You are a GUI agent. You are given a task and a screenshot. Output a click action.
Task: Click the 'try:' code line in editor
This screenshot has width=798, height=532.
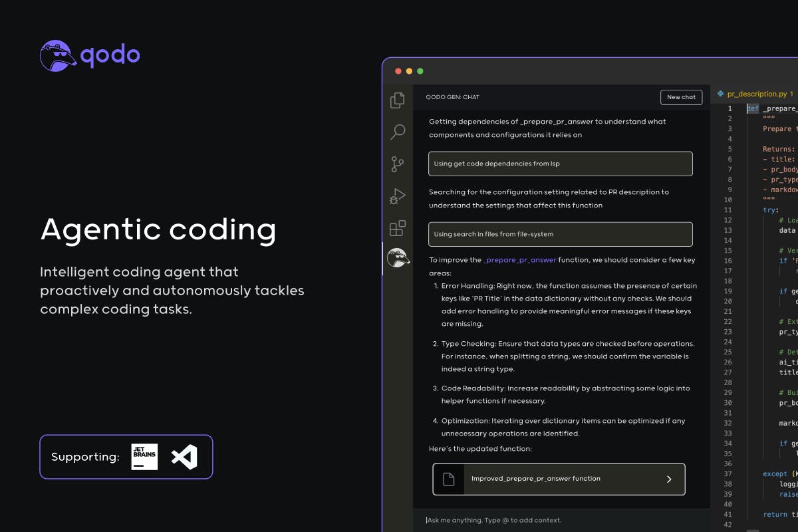tap(771, 210)
